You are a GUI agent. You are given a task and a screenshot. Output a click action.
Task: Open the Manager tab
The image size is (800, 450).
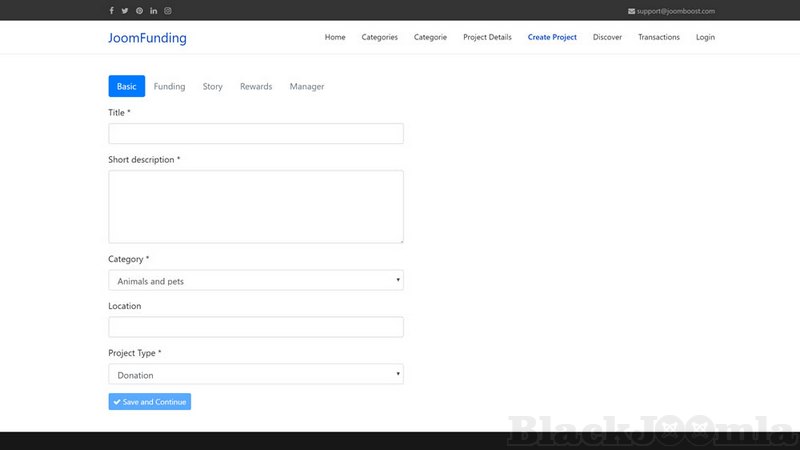[307, 87]
